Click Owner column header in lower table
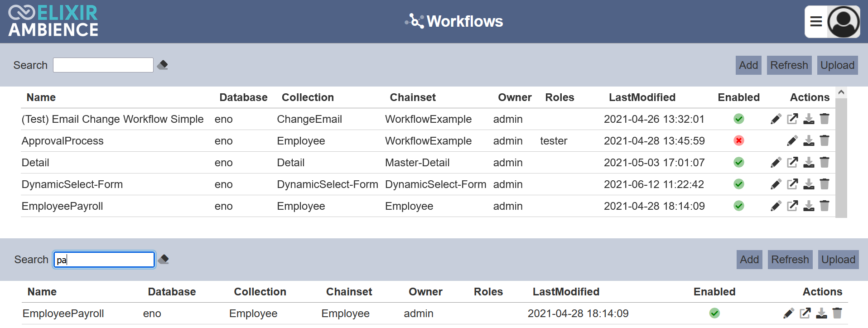Viewport: 868px width, 328px height. 425,292
